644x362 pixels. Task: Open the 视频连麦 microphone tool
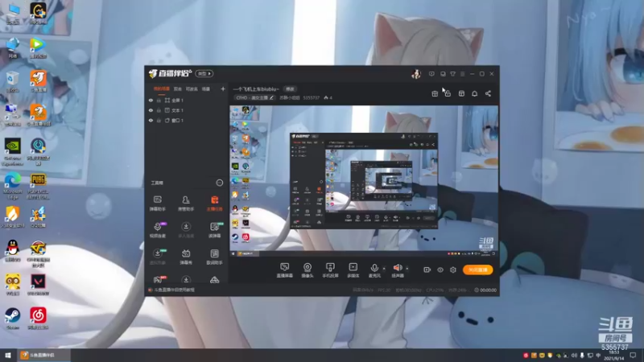[157, 230]
